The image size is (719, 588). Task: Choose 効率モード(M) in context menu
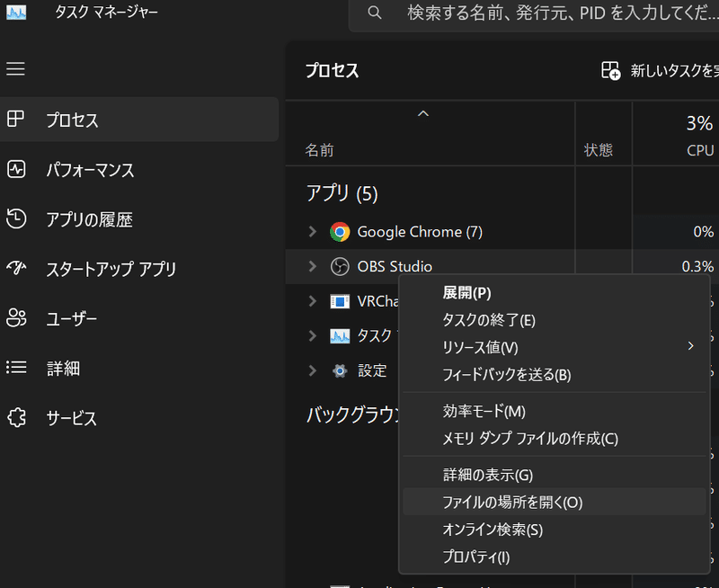tap(554, 411)
